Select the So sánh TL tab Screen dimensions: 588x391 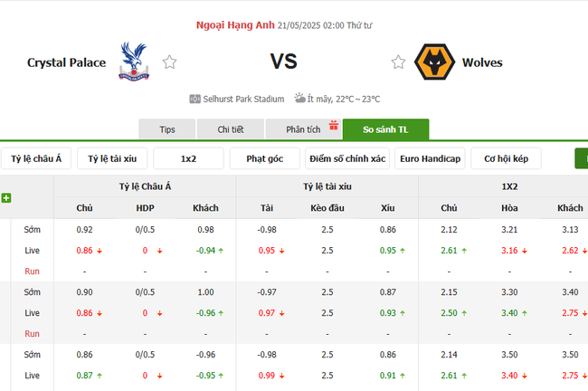(x=385, y=129)
